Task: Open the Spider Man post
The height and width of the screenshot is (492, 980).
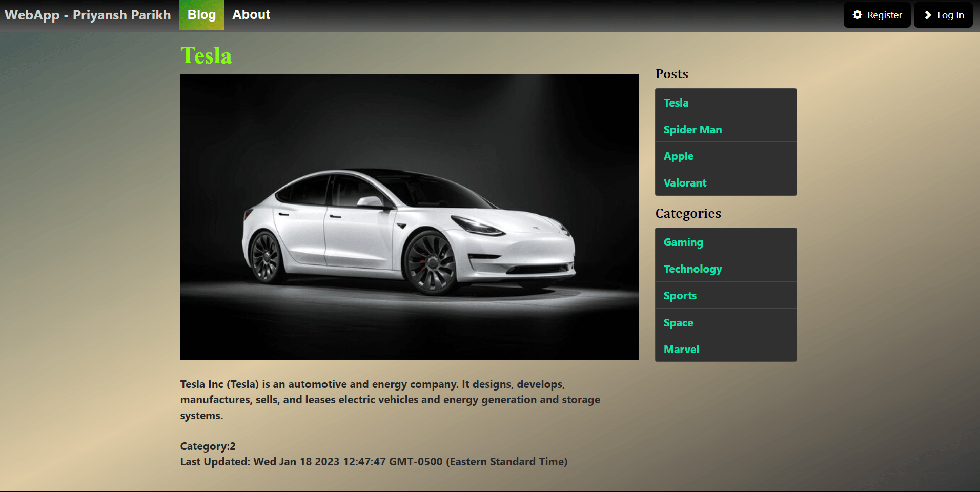Action: coord(726,129)
